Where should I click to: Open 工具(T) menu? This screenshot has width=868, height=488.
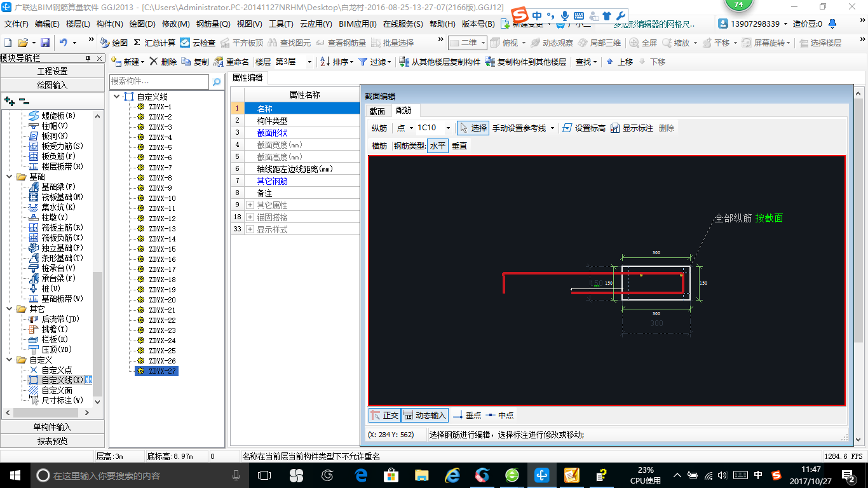[281, 24]
